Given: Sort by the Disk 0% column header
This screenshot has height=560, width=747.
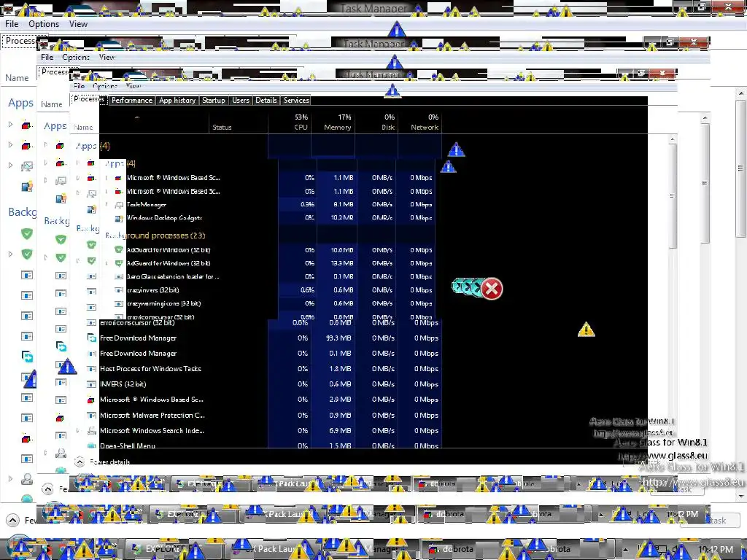Looking at the screenshot, I should coord(376,122).
